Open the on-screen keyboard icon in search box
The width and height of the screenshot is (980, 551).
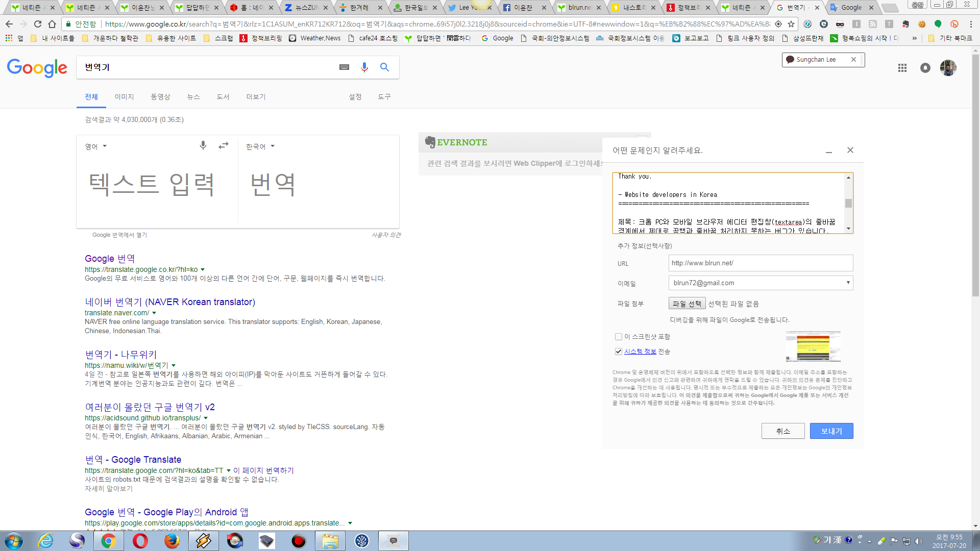coord(344,67)
